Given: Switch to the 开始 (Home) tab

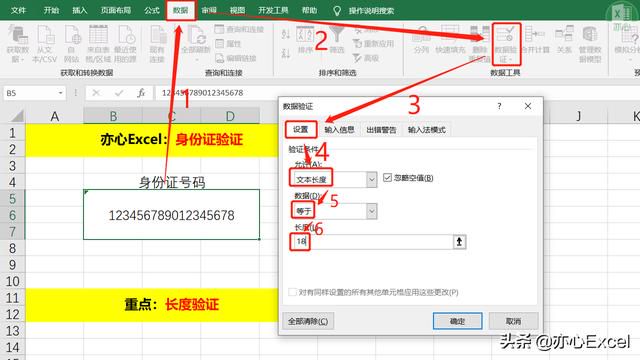Looking at the screenshot, I should pos(51,10).
